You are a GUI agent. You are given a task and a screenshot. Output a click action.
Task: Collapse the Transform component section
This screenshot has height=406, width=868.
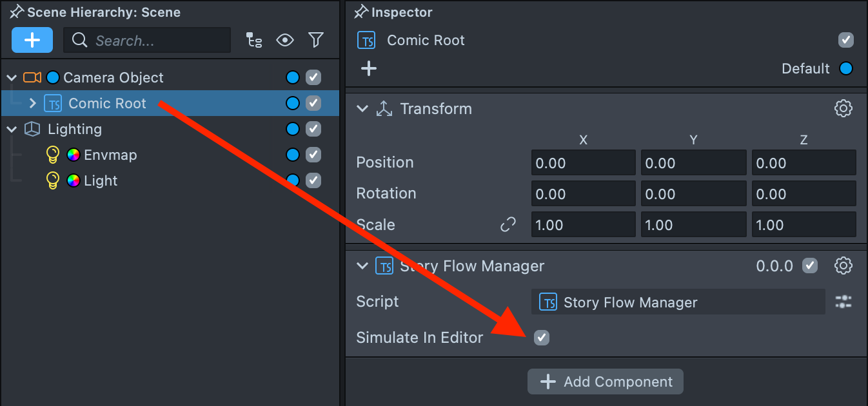[x=362, y=109]
